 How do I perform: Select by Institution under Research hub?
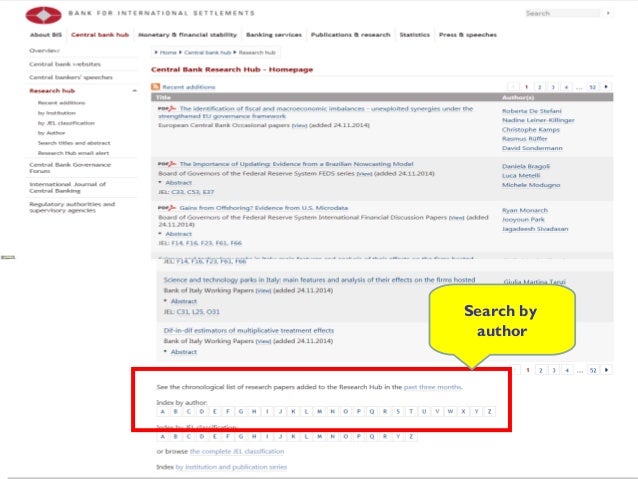coord(57,113)
